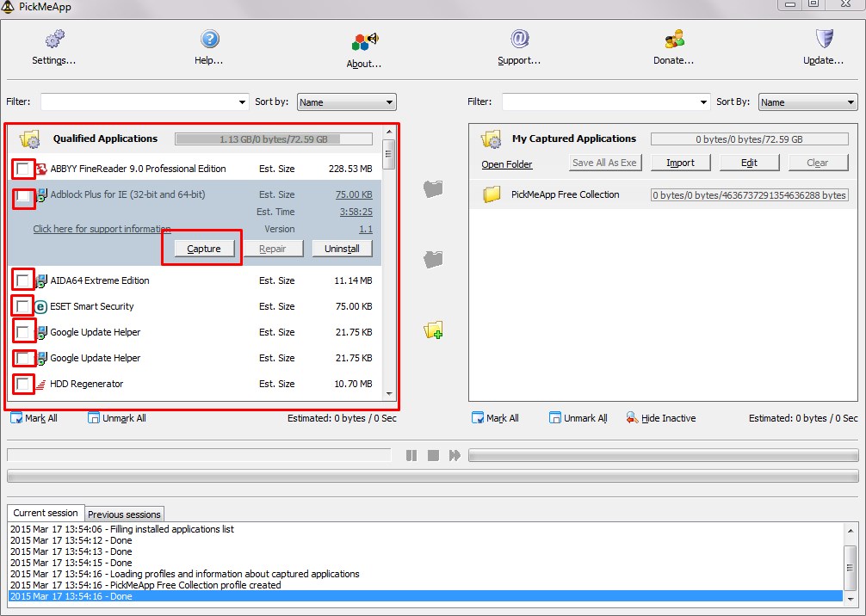
Task: Click the My Captured Applications folder icon
Action: (491, 139)
